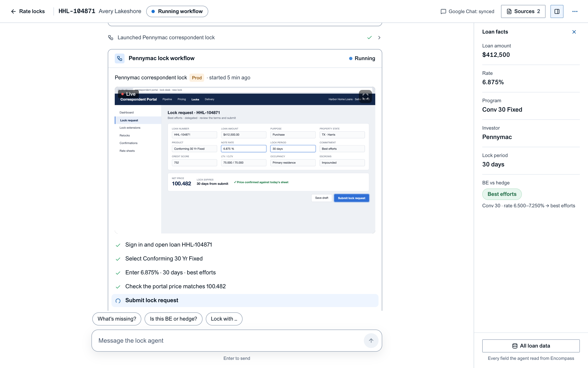
Task: Click the Occupancy field Primary residence
Action: pos(293,163)
